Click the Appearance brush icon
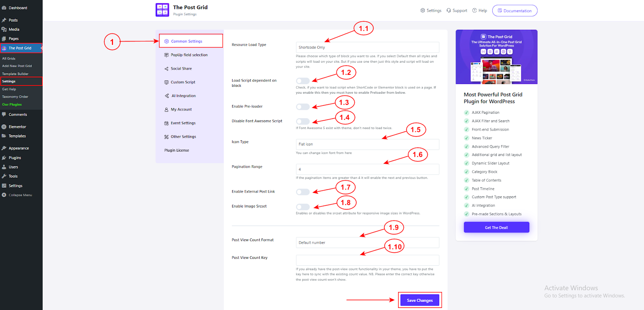Image resolution: width=644 pixels, height=310 pixels. pos(4,148)
